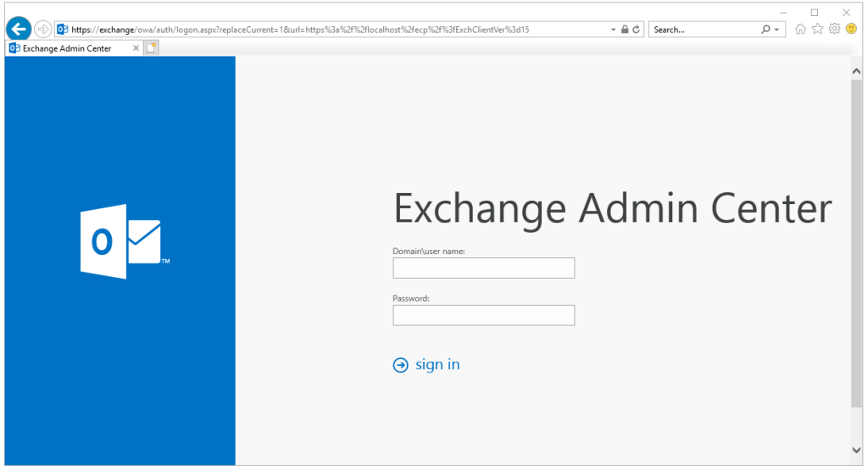Click the address bar URL text

pos(300,30)
